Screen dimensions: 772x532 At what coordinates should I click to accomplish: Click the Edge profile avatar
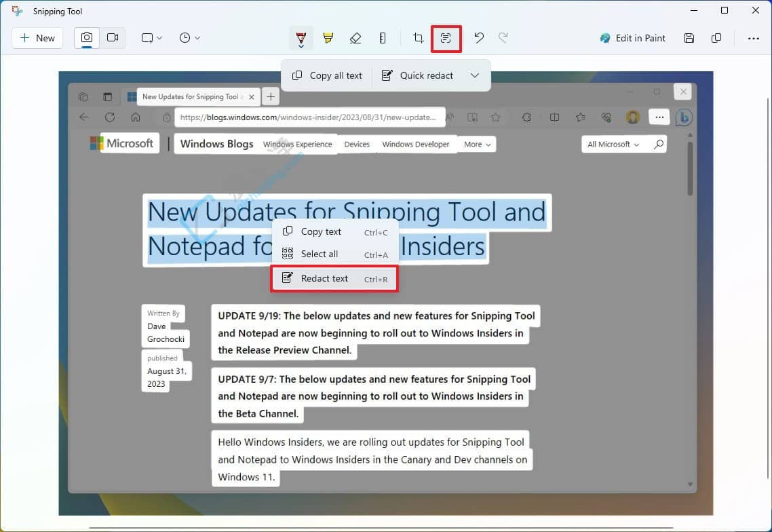tap(633, 117)
